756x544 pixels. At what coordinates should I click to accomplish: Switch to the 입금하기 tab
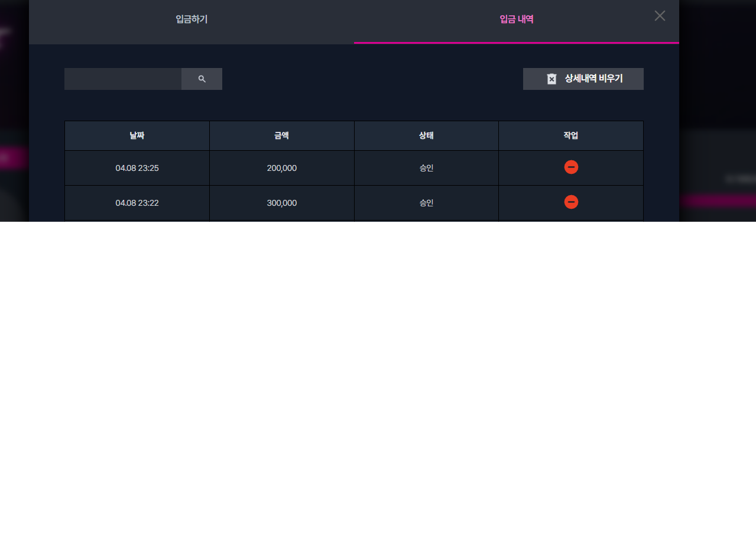click(x=192, y=20)
